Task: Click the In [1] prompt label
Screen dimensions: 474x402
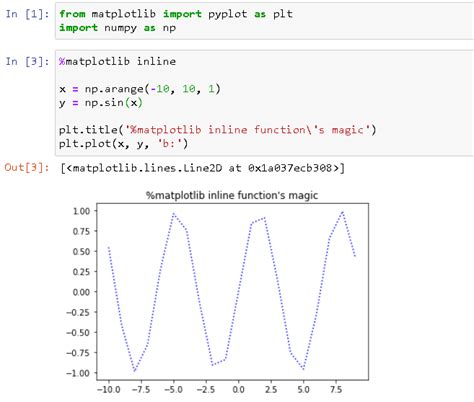Action: click(27, 14)
